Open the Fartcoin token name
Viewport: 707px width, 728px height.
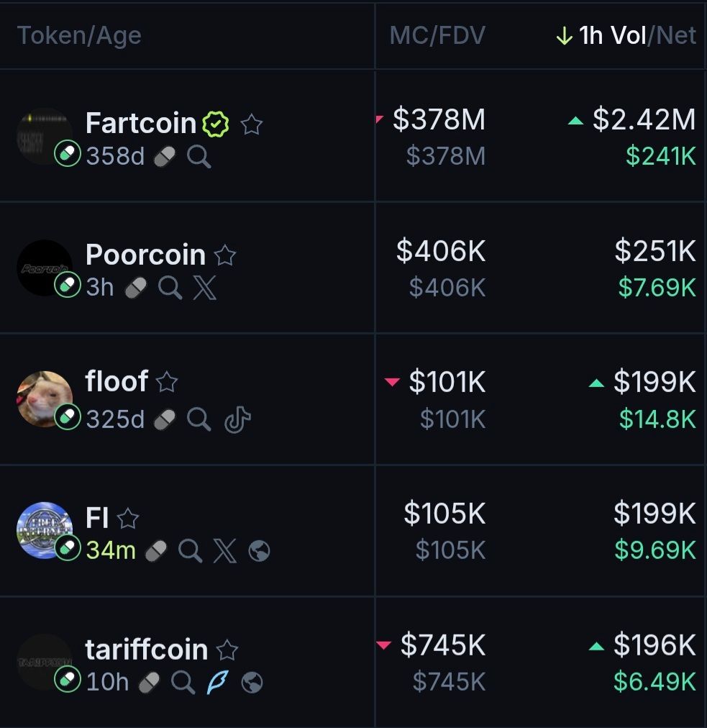[141, 123]
